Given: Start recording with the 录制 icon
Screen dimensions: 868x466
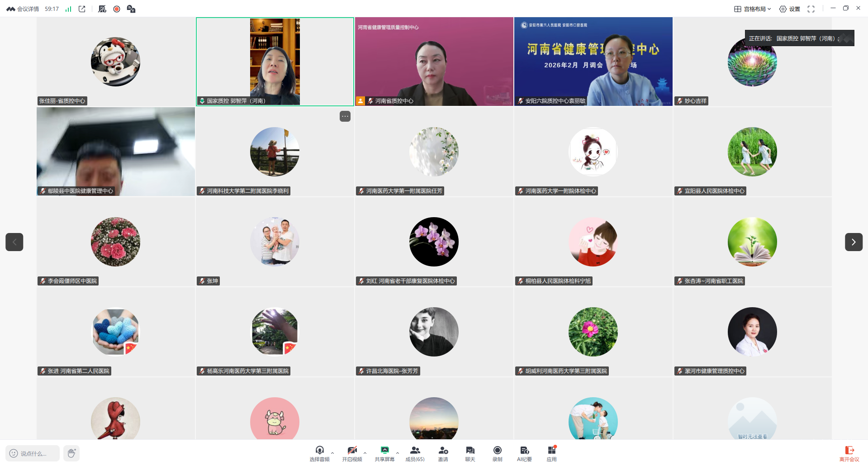Looking at the screenshot, I should tap(498, 453).
